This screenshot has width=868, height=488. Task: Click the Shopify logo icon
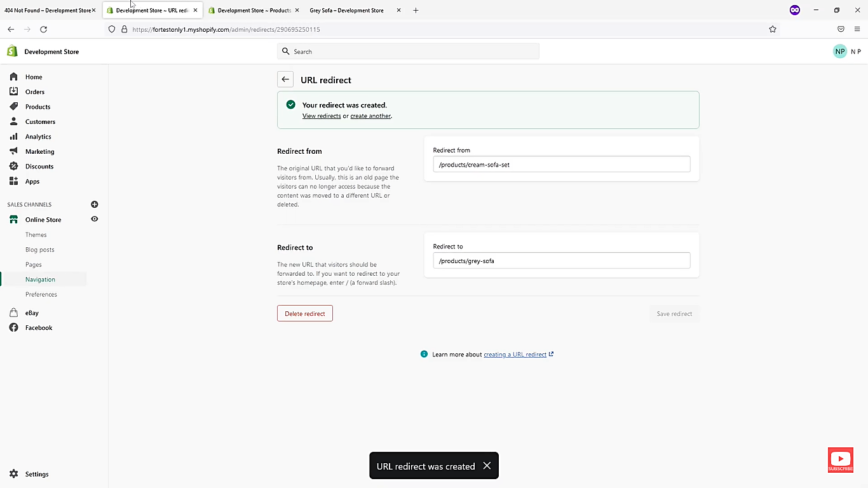(12, 51)
